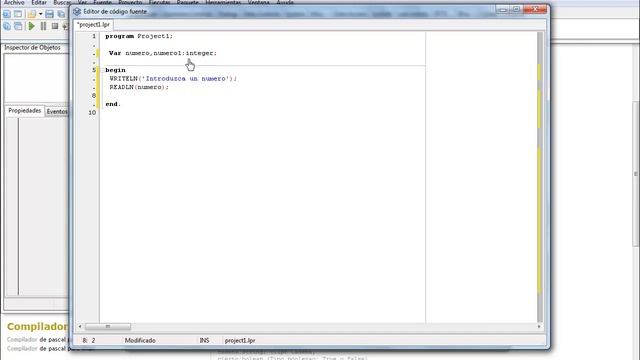Click the New Form toolbar icon
Image resolution: width=640 pixels, height=360 pixels.
pyautogui.click(x=18, y=14)
